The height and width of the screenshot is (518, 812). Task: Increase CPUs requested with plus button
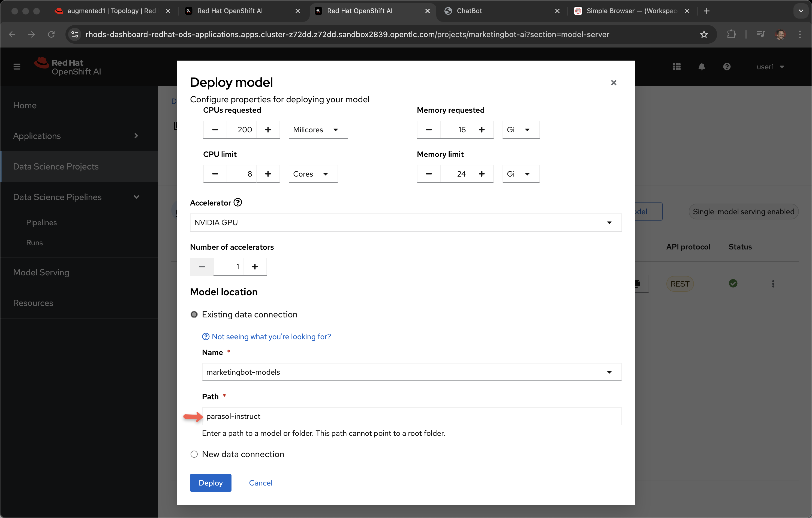tap(268, 130)
